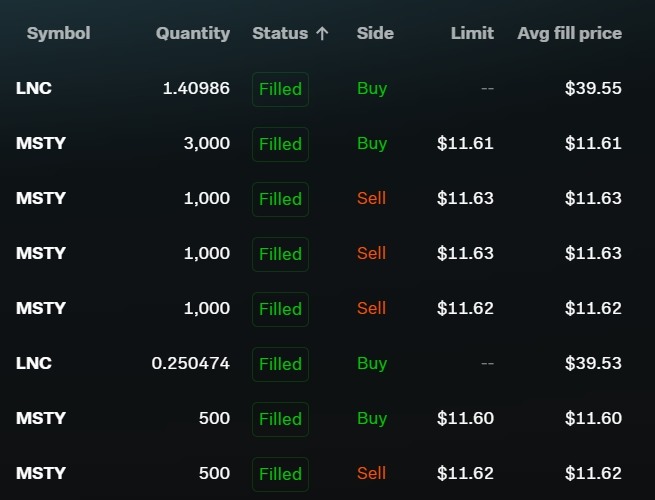Click the Avg fill price header

click(569, 33)
